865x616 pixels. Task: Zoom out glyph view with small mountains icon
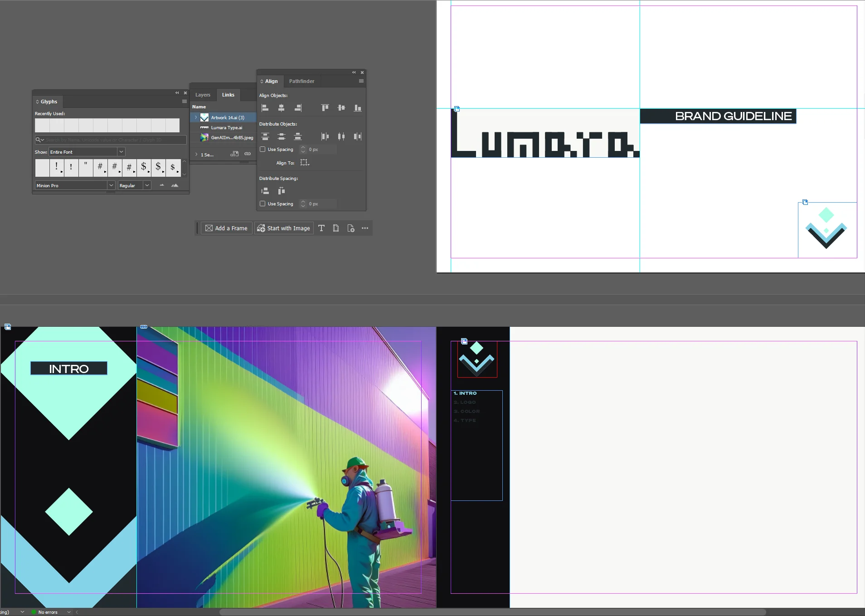pos(162,185)
